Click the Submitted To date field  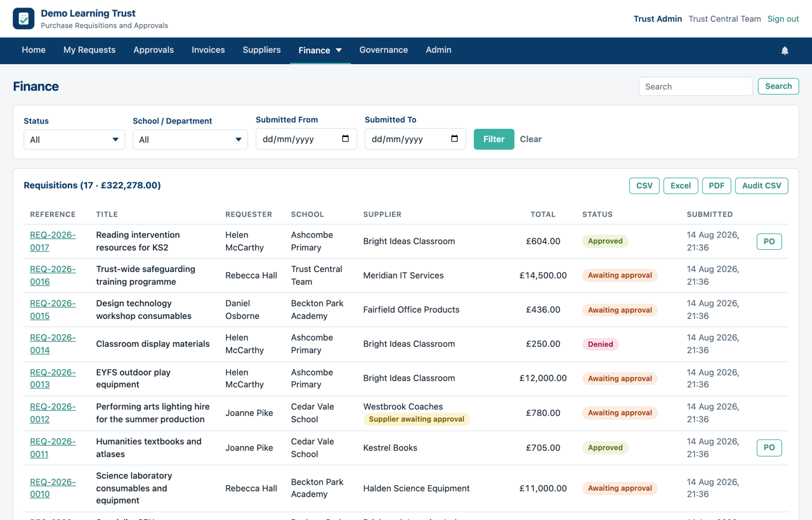416,139
